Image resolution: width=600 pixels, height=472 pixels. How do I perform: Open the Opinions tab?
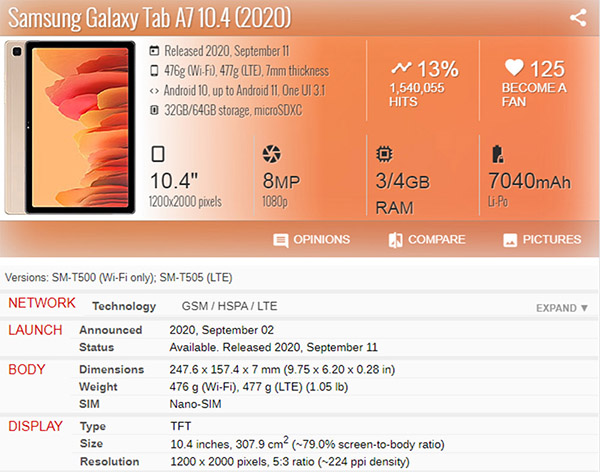coord(311,240)
